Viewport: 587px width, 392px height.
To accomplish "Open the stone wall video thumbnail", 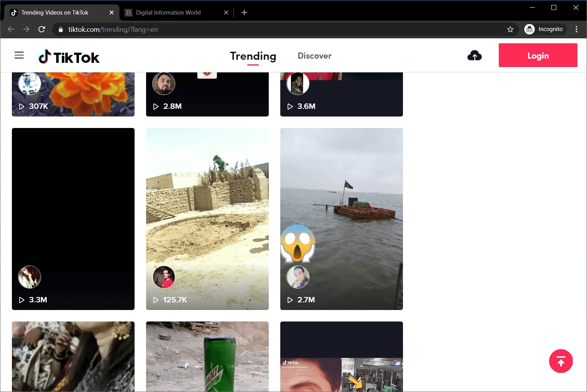I will (207, 219).
